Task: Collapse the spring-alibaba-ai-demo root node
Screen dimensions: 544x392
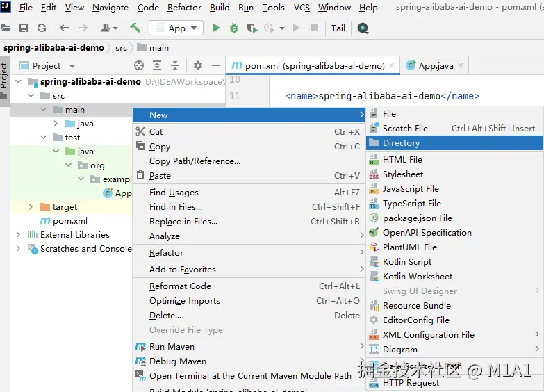Action: (19, 81)
